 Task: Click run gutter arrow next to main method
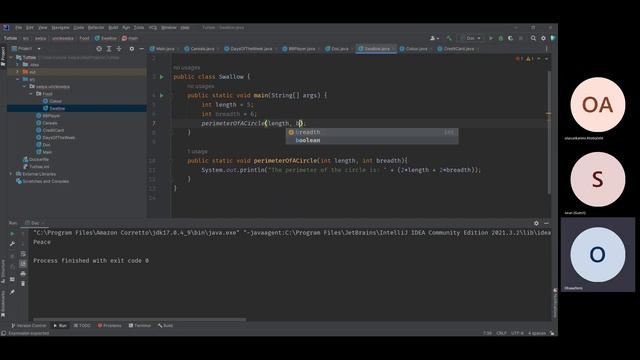[x=162, y=95]
